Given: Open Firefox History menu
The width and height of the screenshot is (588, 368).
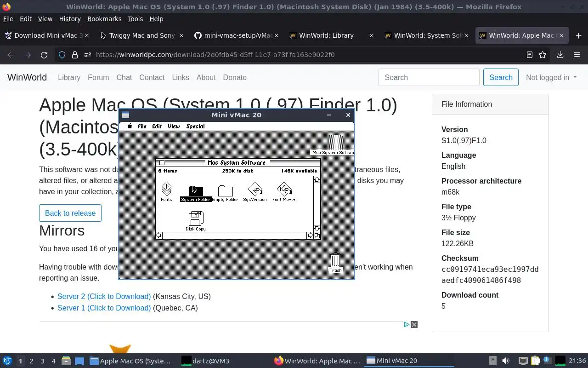Looking at the screenshot, I should [70, 19].
